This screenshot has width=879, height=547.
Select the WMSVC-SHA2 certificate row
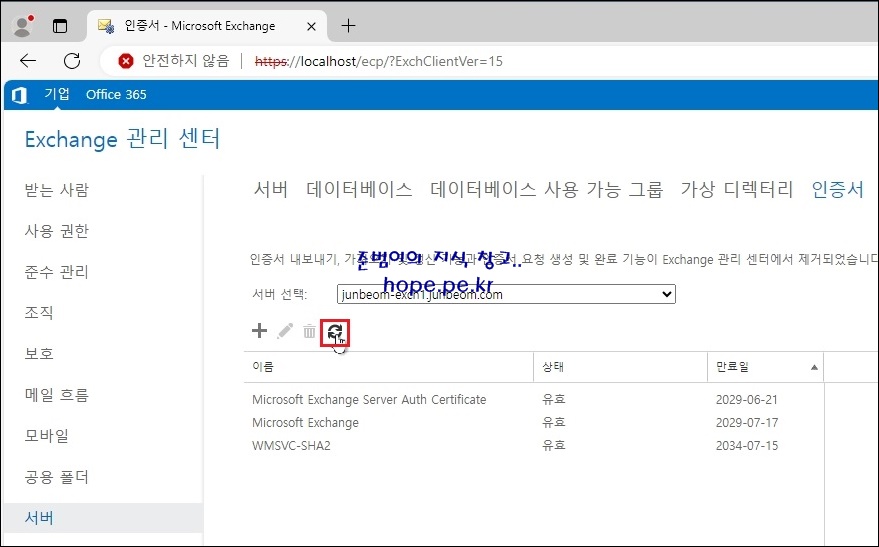click(533, 446)
